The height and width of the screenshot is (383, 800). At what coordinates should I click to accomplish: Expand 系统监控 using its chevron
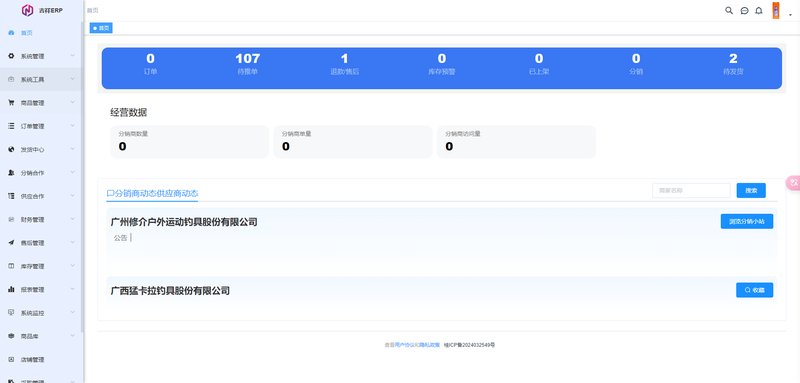[72, 312]
